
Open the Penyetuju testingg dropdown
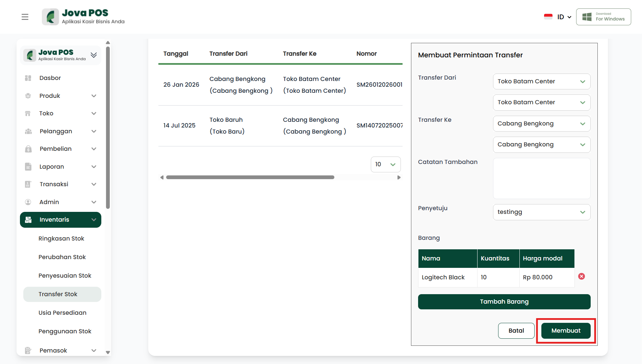541,212
